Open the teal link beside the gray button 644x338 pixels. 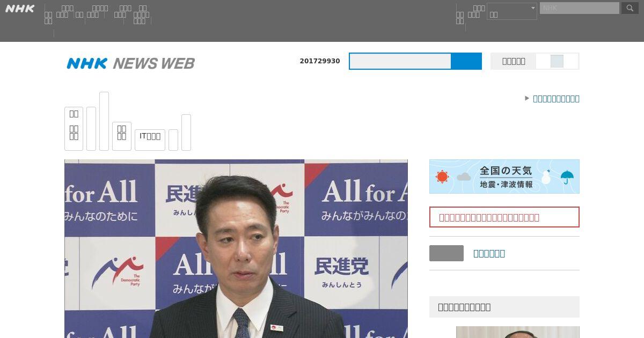[x=489, y=253]
